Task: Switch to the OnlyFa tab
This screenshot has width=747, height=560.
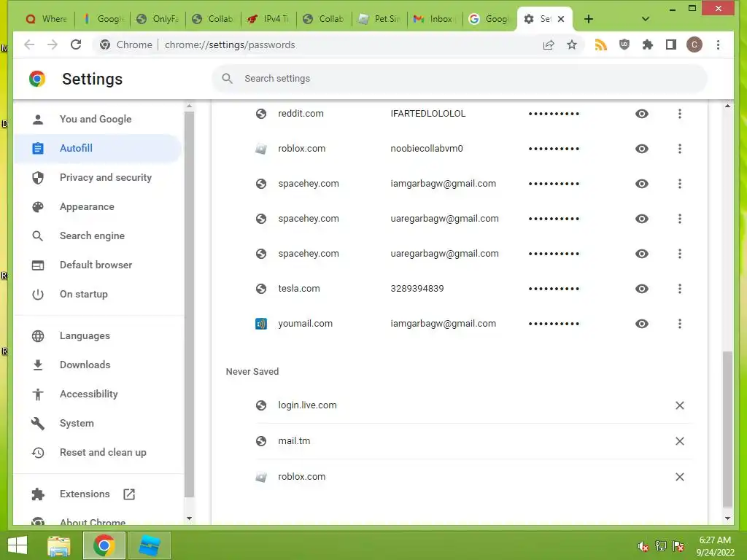Action: pyautogui.click(x=158, y=19)
